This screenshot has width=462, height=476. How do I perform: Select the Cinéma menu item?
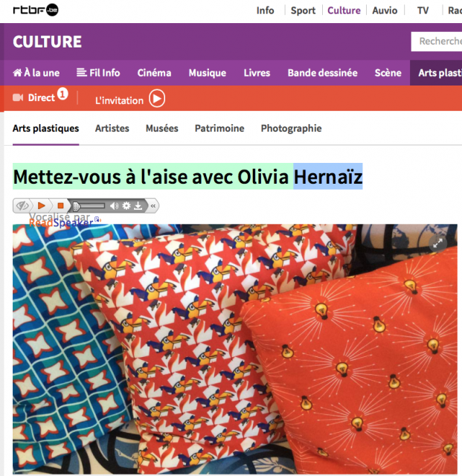154,73
